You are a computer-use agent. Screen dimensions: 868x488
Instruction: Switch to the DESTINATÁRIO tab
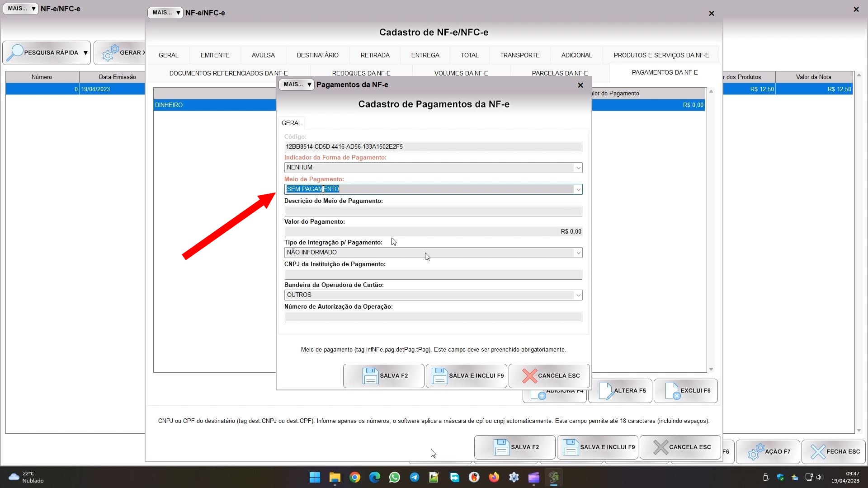(x=317, y=55)
